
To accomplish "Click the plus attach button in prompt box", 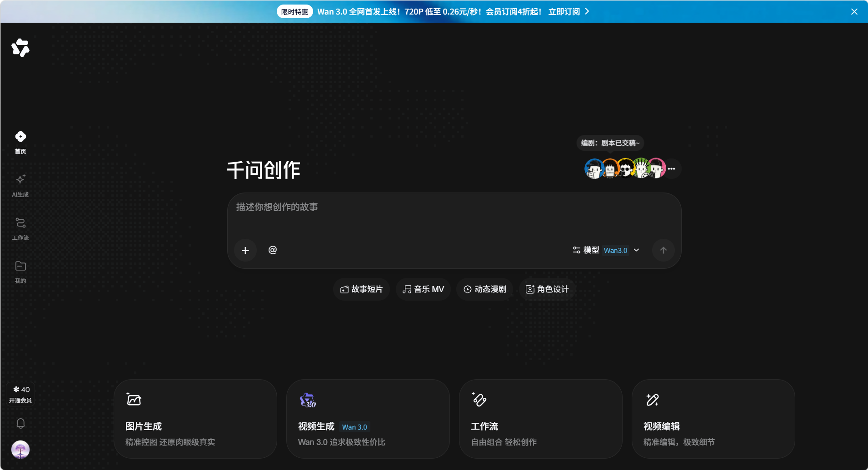I will (245, 250).
